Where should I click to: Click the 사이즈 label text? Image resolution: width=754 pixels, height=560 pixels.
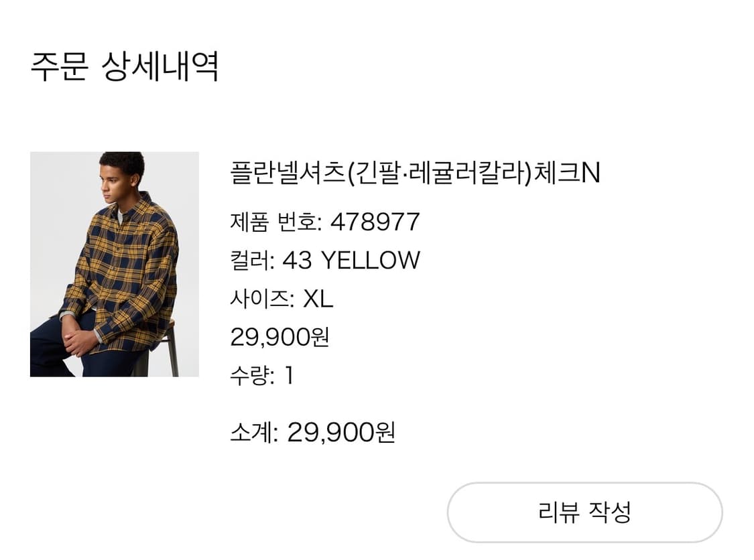[253, 297]
